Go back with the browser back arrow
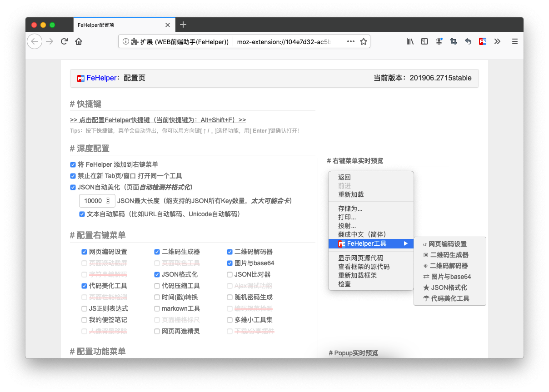This screenshot has height=392, width=549. click(x=35, y=41)
